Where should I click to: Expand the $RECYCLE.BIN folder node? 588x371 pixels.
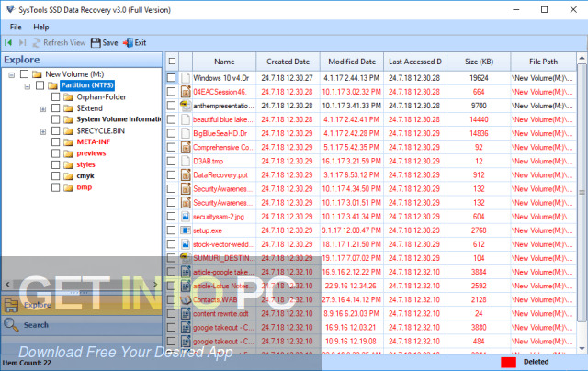point(43,132)
